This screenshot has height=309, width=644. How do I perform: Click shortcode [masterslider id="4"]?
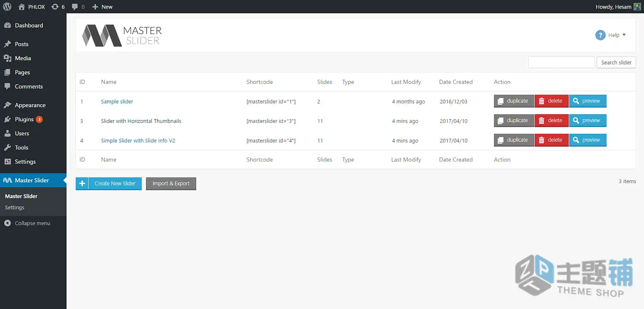271,140
